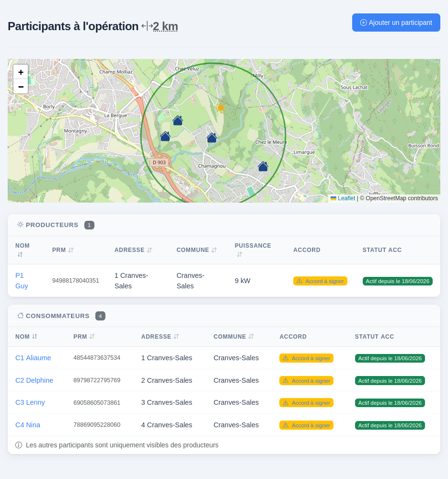Click the Statut ACC header in producers table
This screenshot has width=448, height=479.
click(x=382, y=250)
